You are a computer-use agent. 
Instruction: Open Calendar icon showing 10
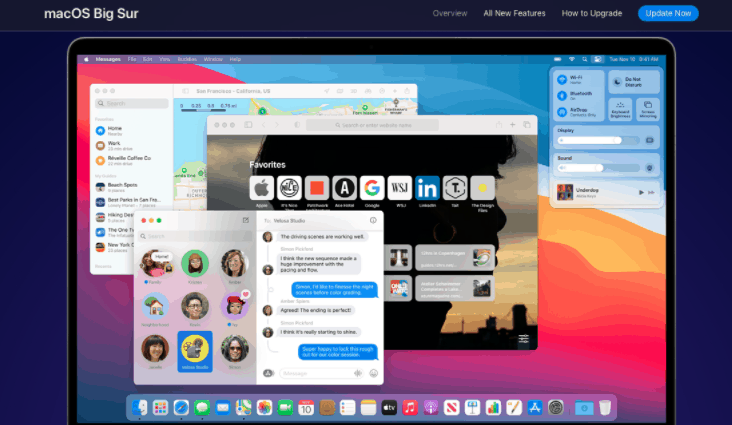click(306, 408)
